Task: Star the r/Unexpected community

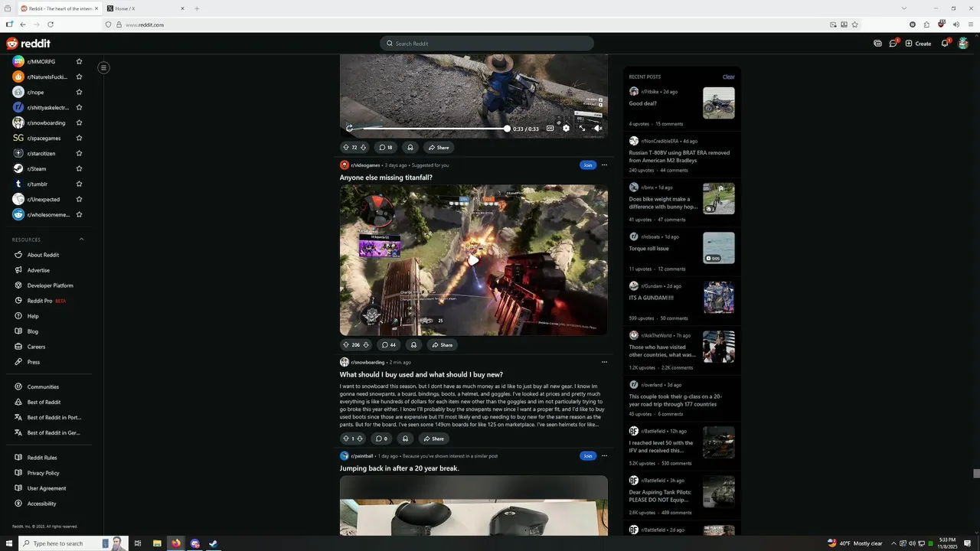Action: [79, 199]
